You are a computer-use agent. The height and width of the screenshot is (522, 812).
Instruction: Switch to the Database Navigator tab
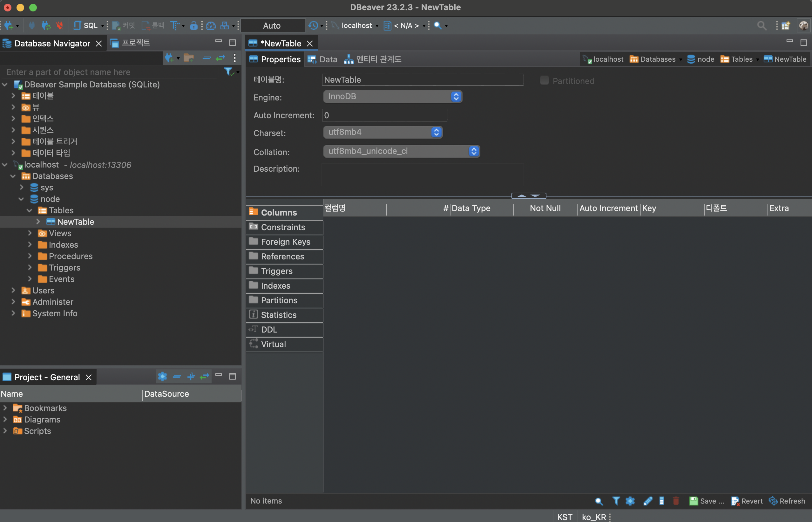tap(52, 43)
